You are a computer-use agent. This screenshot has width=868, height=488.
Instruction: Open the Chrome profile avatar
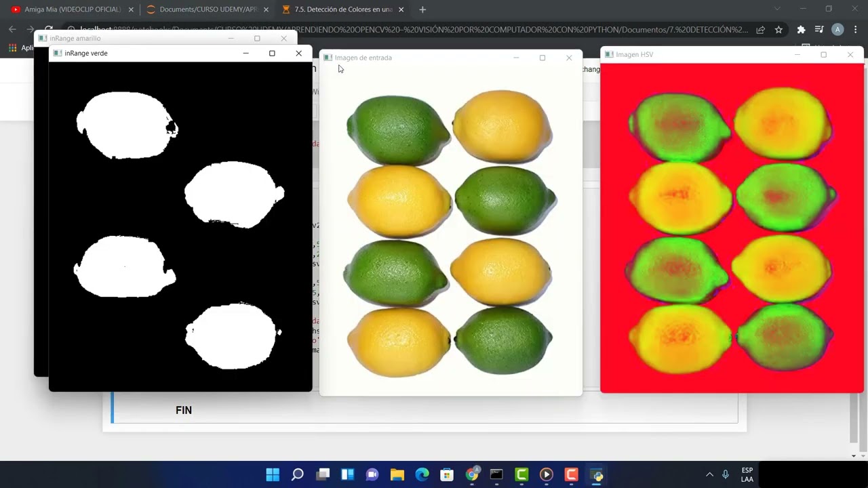(x=837, y=29)
